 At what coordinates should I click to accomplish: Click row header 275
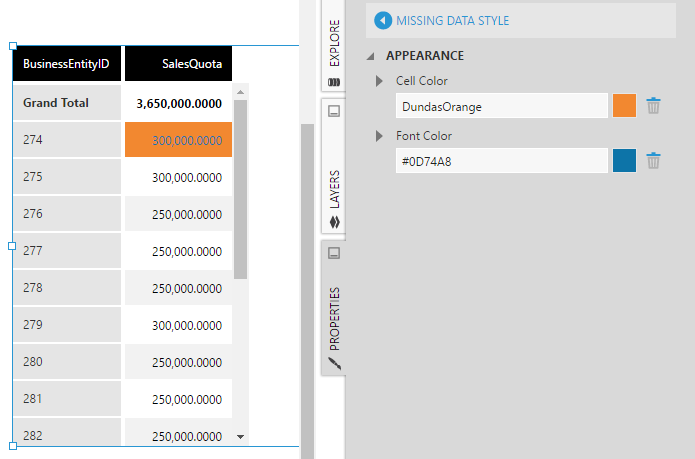click(x=66, y=177)
